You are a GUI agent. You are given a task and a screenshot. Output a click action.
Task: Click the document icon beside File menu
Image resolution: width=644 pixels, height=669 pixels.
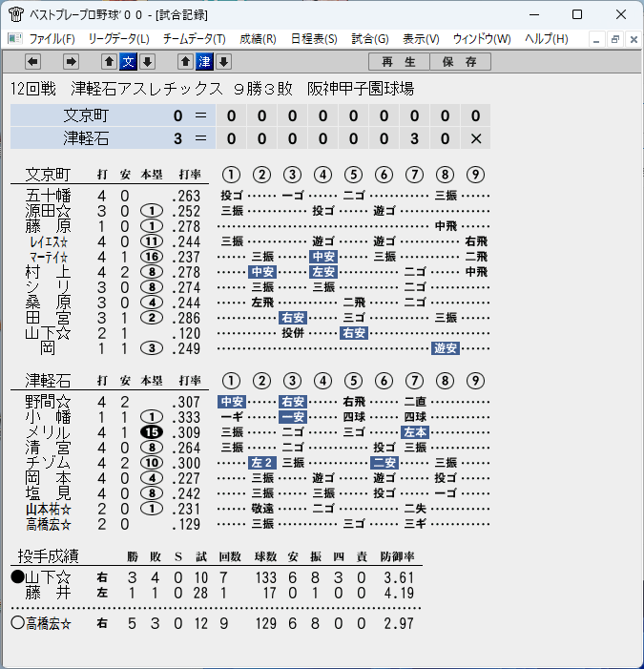(x=15, y=39)
